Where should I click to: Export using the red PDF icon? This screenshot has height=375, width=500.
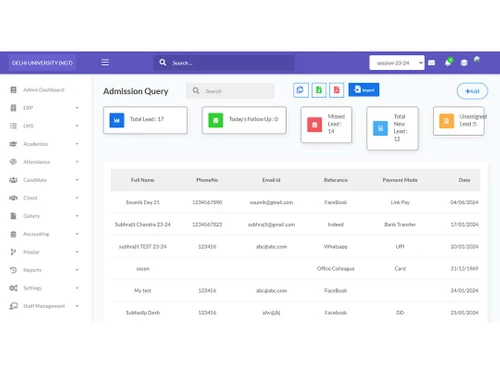pos(337,90)
